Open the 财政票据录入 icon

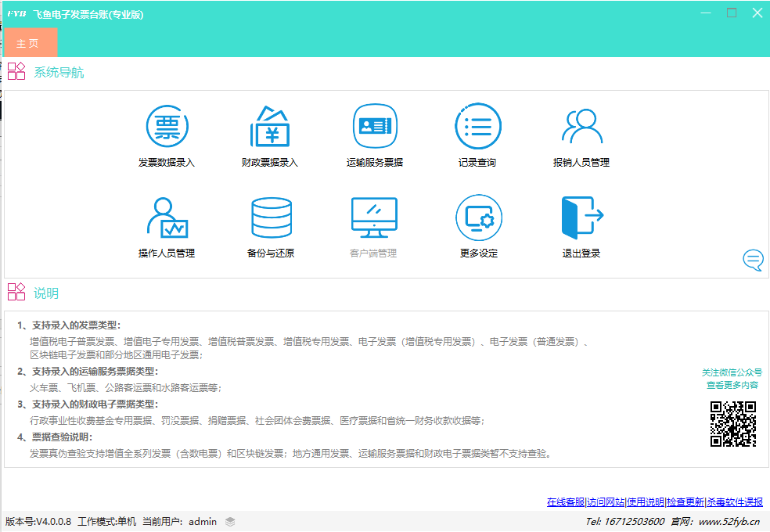coord(270,127)
